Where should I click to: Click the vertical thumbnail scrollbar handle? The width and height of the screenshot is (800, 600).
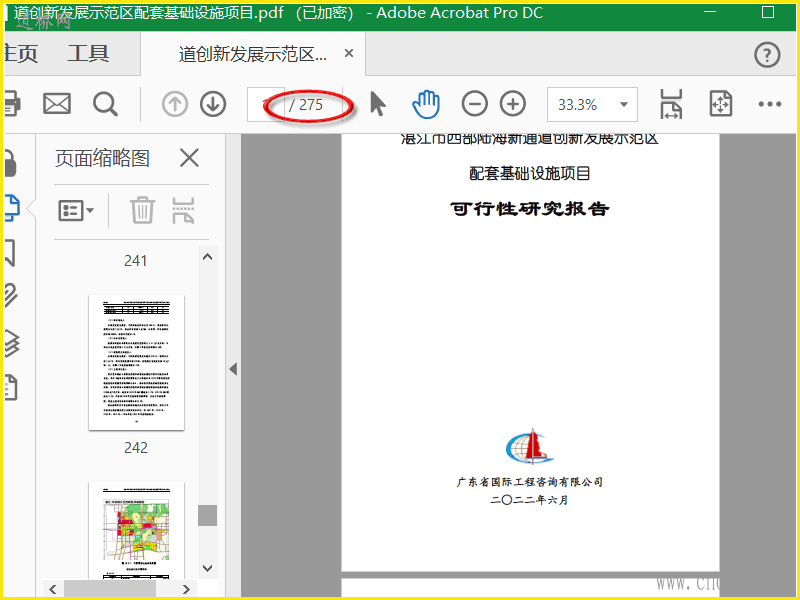click(207, 515)
